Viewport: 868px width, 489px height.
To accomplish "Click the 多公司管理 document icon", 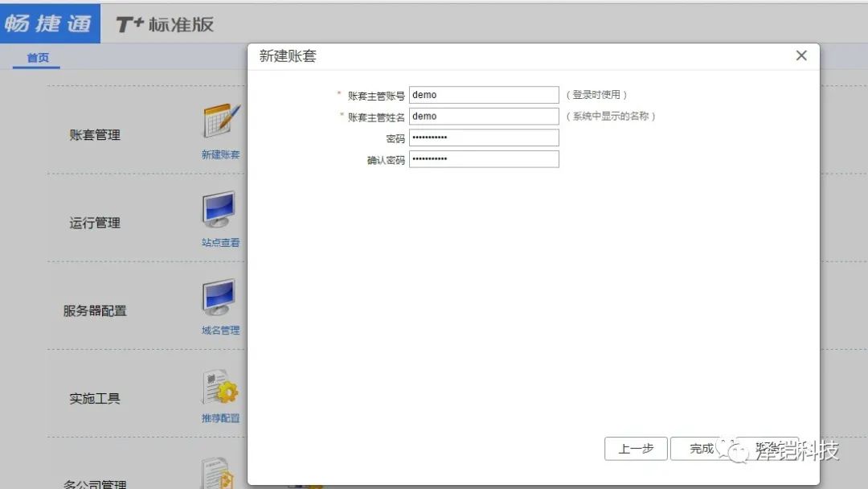I will (218, 472).
